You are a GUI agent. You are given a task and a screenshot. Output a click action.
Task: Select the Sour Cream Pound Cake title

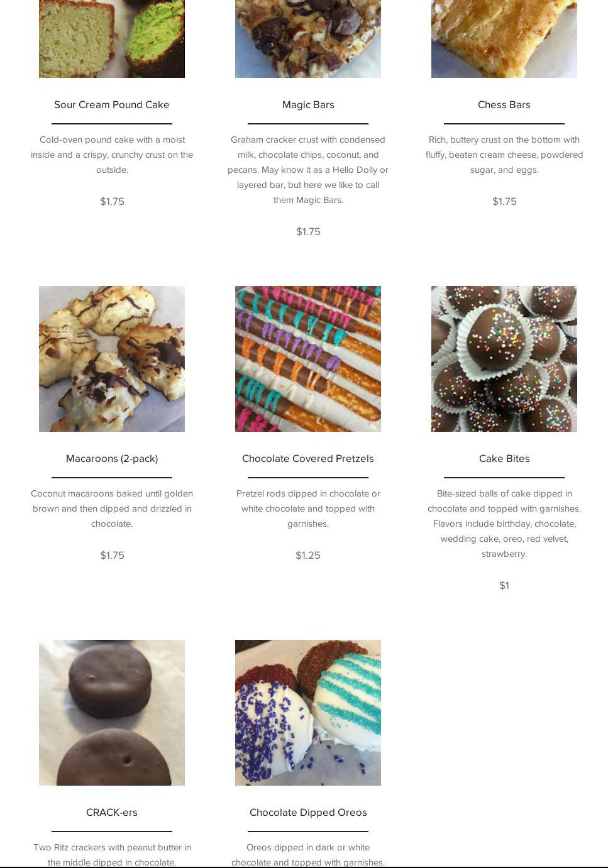point(112,105)
